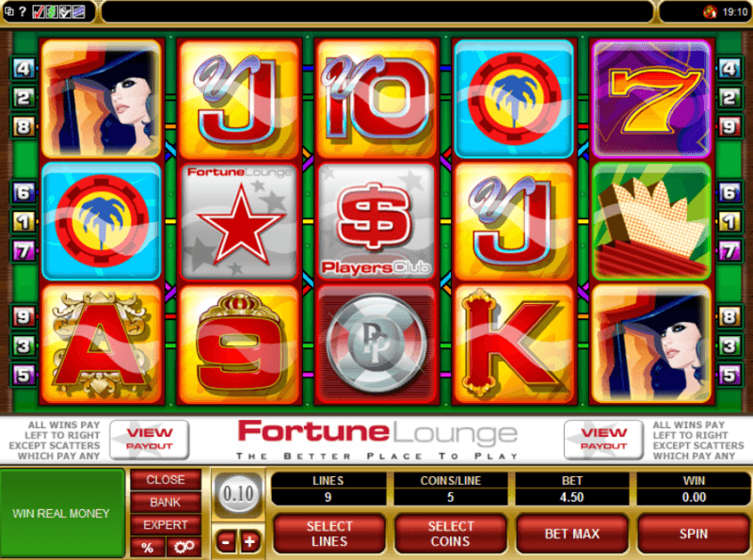
Task: Open the gears options icon
Action: (184, 547)
